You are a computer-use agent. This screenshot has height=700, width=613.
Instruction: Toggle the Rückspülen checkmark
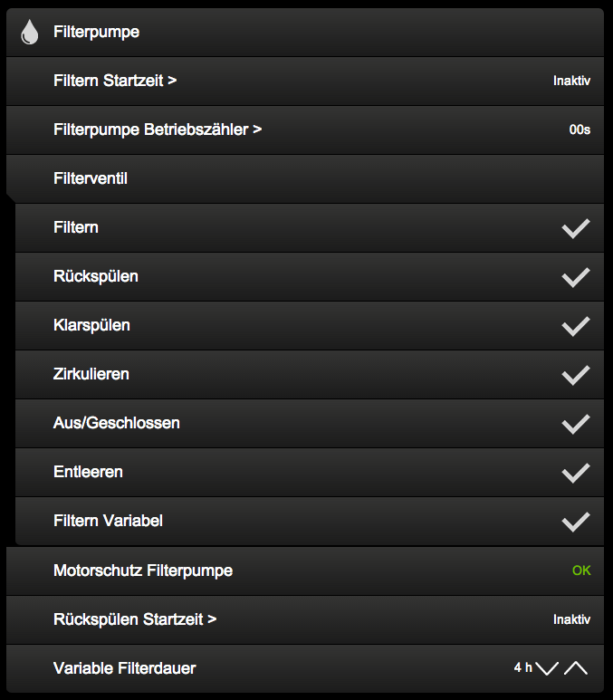[575, 277]
